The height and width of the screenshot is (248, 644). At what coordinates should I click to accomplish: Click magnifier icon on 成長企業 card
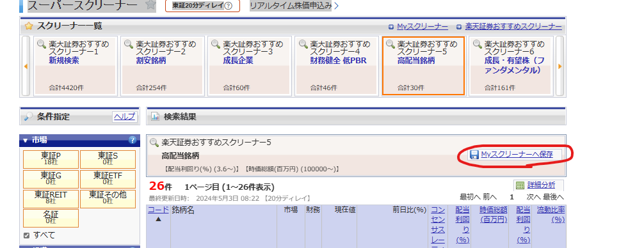[x=216, y=44]
